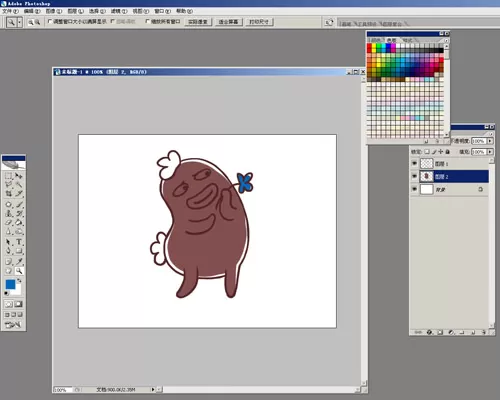Select the Pen tool
Screen dimensions: 500x400
point(8,251)
